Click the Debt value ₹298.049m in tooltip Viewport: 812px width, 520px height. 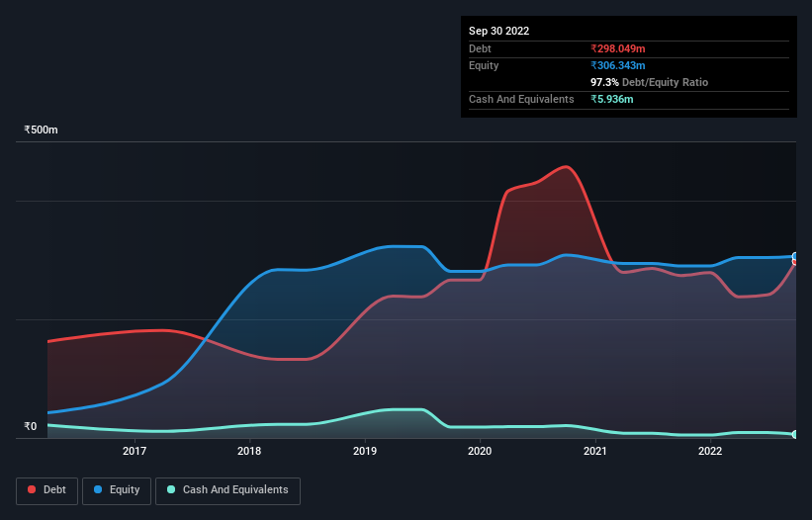tap(618, 48)
